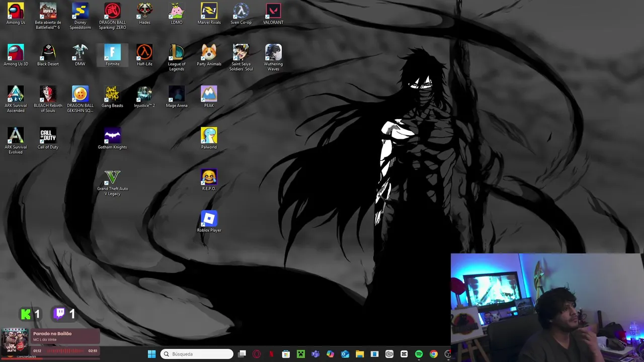Viewport: 644px width, 362px height.
Task: Click the Kick viewer counter badge
Action: pos(30,314)
